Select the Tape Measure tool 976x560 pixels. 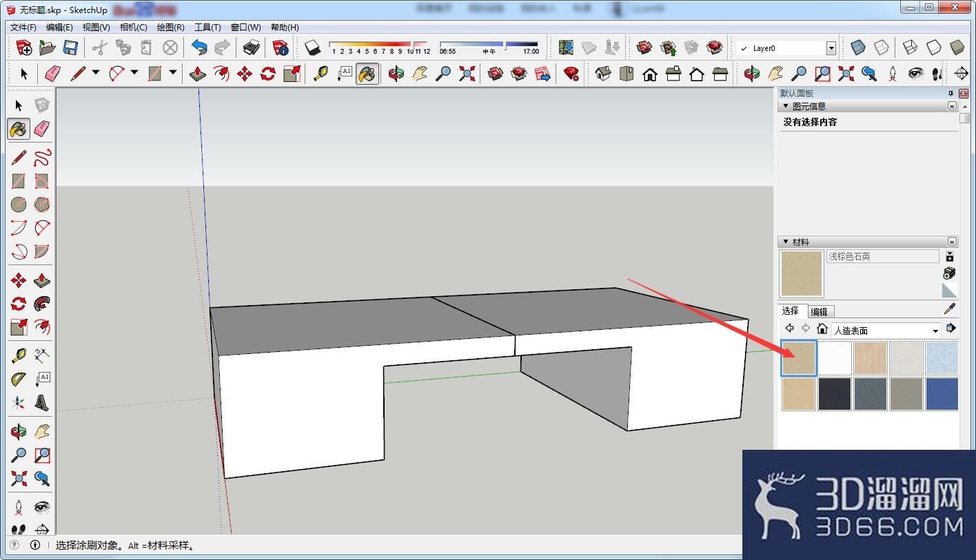coord(19,356)
